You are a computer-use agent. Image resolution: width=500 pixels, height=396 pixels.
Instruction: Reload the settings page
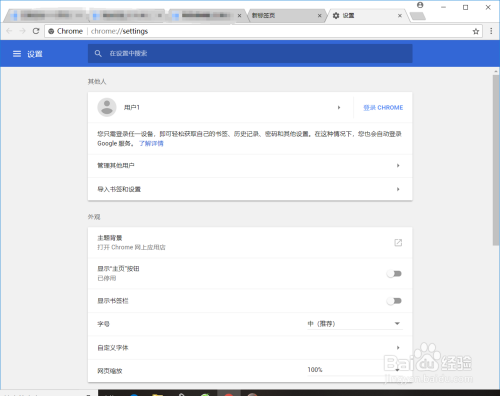point(36,31)
